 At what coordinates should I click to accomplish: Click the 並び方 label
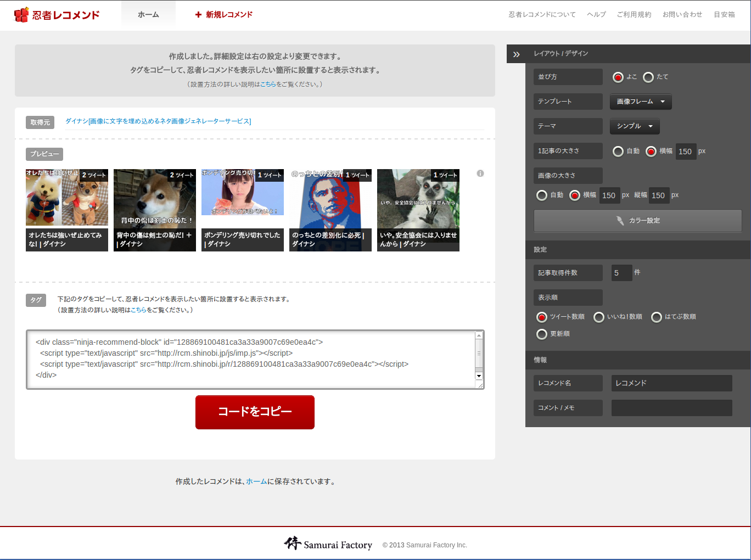tap(568, 77)
